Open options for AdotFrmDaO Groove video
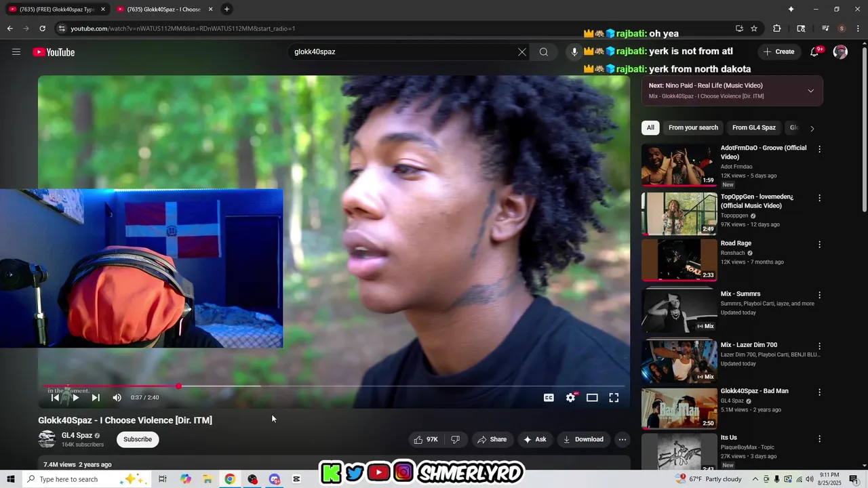The width and height of the screenshot is (868, 488). [819, 149]
